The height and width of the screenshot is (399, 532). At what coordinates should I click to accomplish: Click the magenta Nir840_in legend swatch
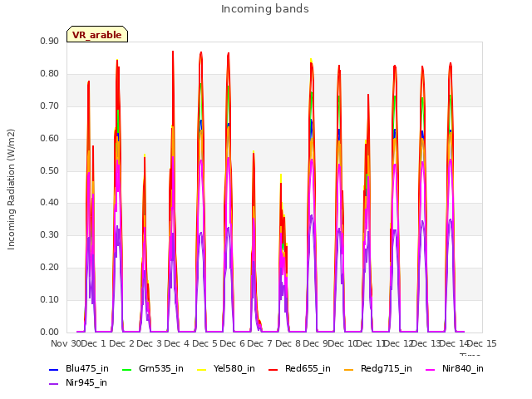click(431, 369)
